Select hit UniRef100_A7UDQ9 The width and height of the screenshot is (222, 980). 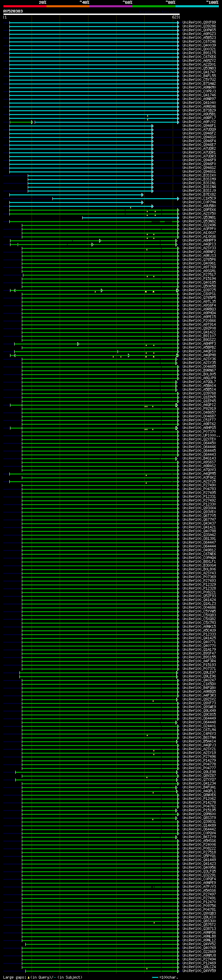click(x=199, y=129)
